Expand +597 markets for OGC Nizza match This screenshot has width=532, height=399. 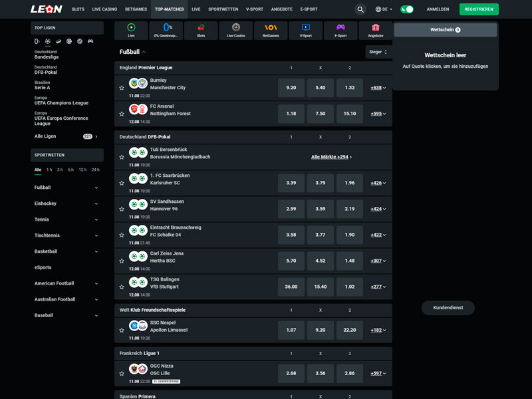coord(378,373)
